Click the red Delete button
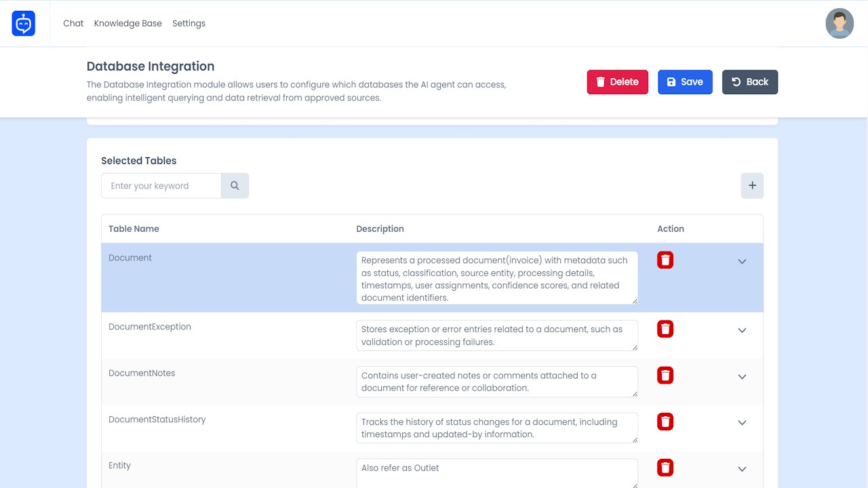 (618, 82)
